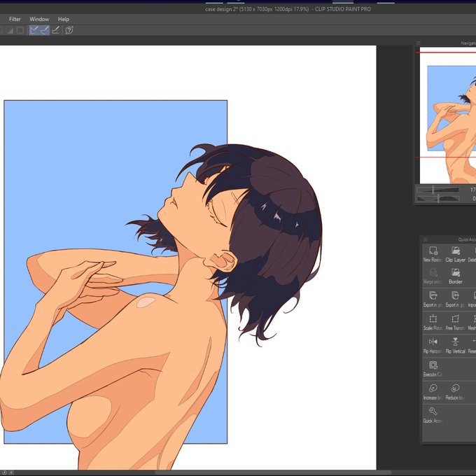Click the Execute icon in Quick Access
The height and width of the screenshot is (476, 476).
point(433,365)
